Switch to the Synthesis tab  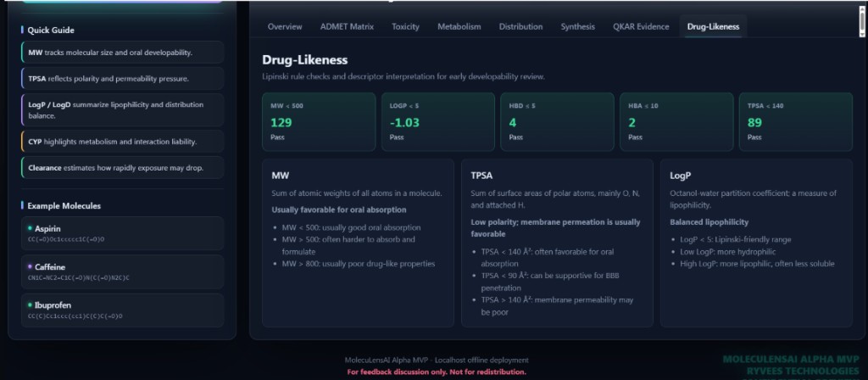point(577,26)
